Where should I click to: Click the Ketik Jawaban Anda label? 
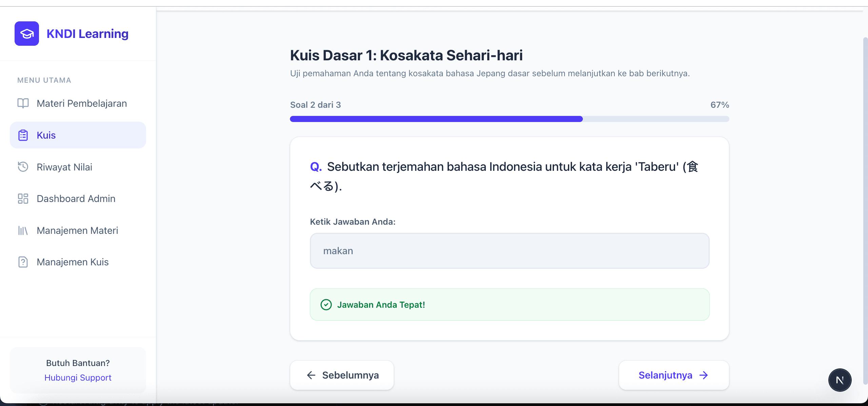pos(353,222)
